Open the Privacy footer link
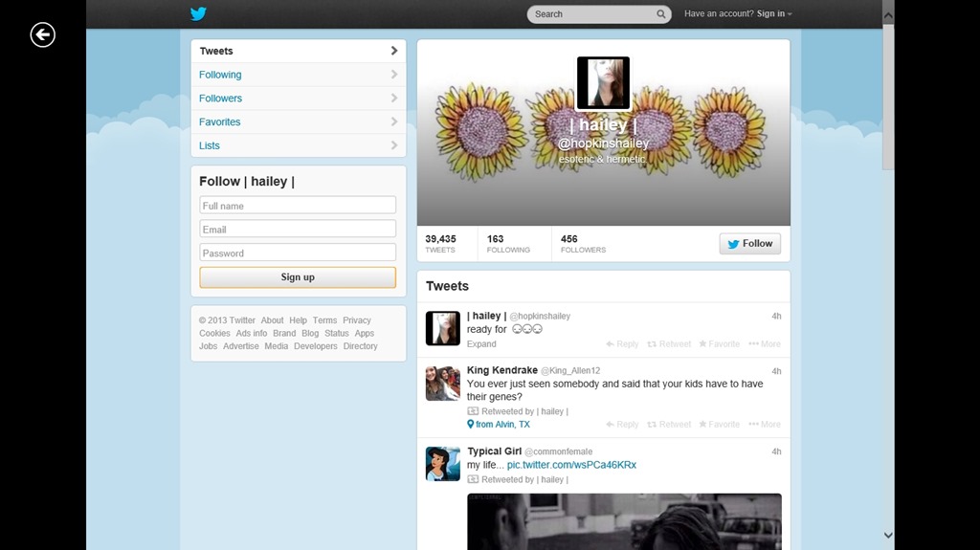The image size is (980, 550). click(357, 320)
